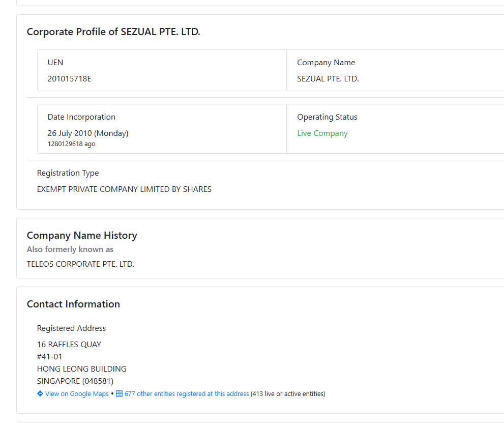Click the Google Maps diamond icon
The image size is (504, 423).
40,393
